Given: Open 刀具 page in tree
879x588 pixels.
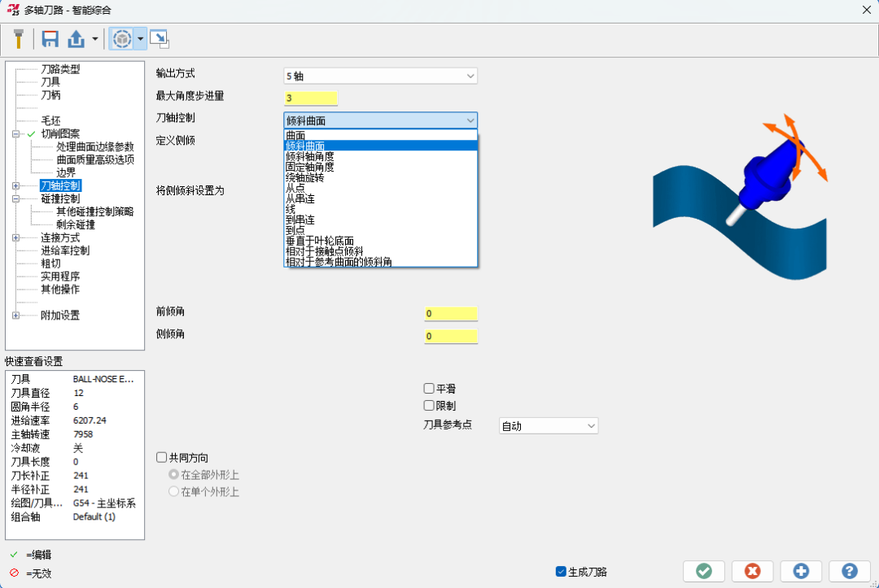Looking at the screenshot, I should 50,82.
